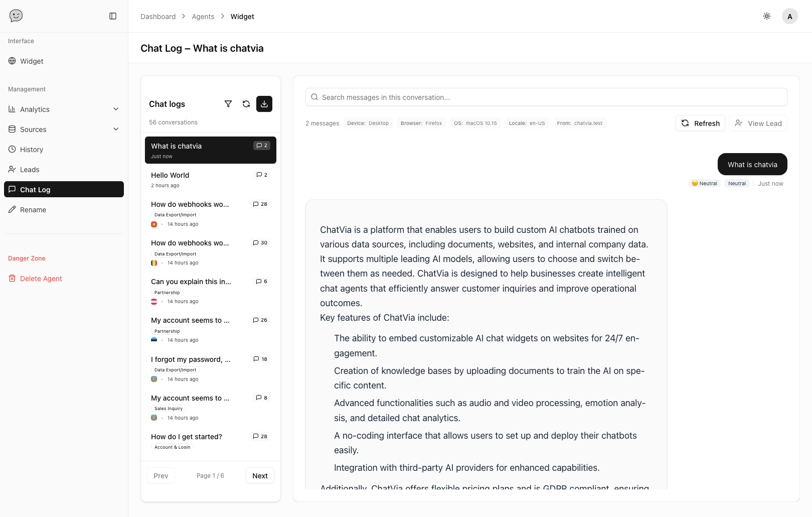The image size is (812, 517).
Task: Collapse the sidebar with the panel toggle
Action: pyautogui.click(x=112, y=16)
